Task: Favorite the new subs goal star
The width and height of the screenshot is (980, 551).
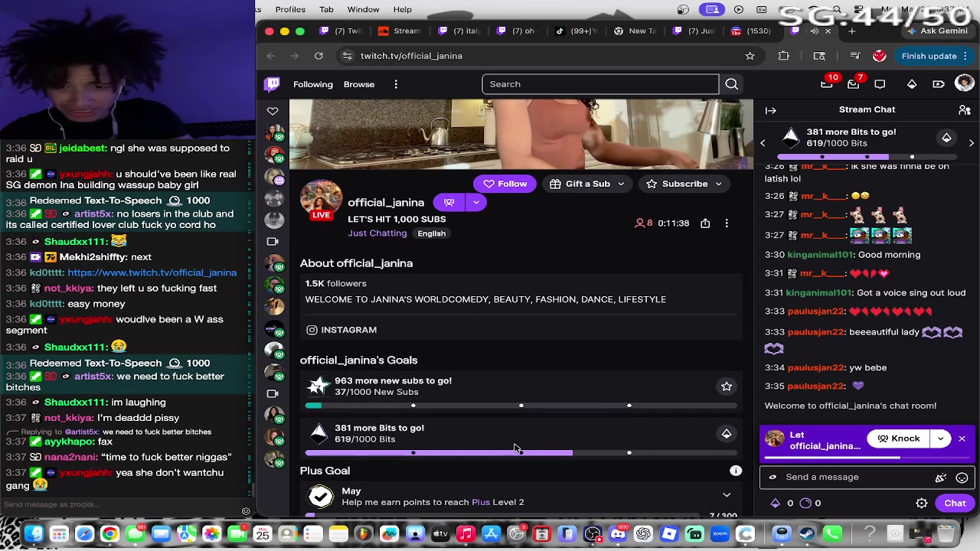Action: [x=727, y=386]
